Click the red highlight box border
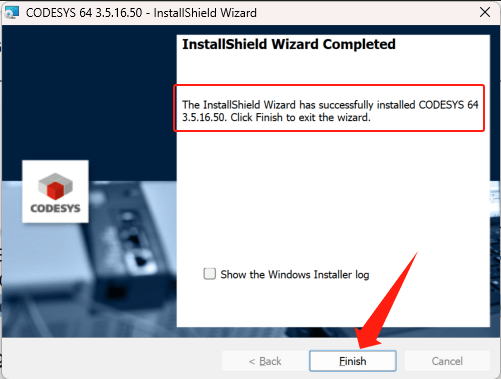501x379 pixels. [x=329, y=85]
